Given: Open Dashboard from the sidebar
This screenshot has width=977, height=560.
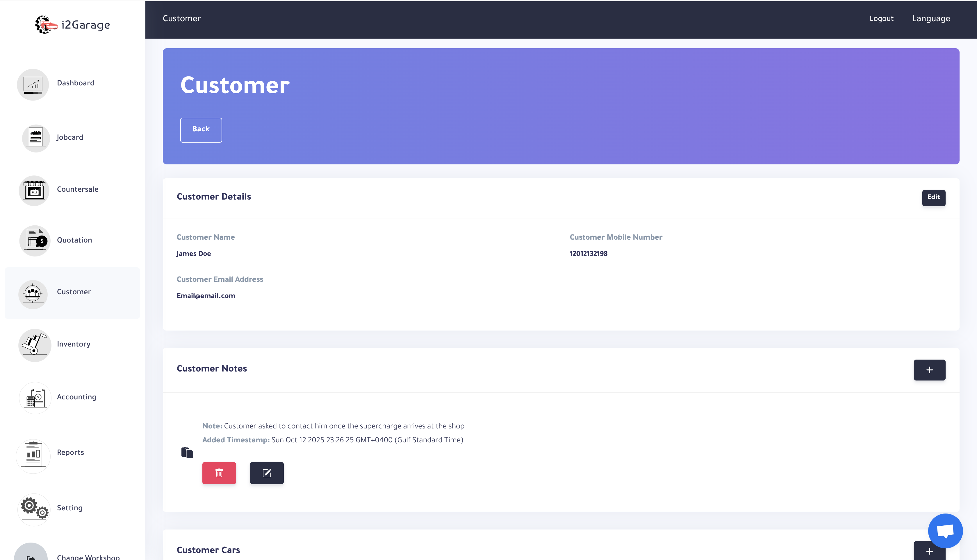Looking at the screenshot, I should tap(75, 83).
